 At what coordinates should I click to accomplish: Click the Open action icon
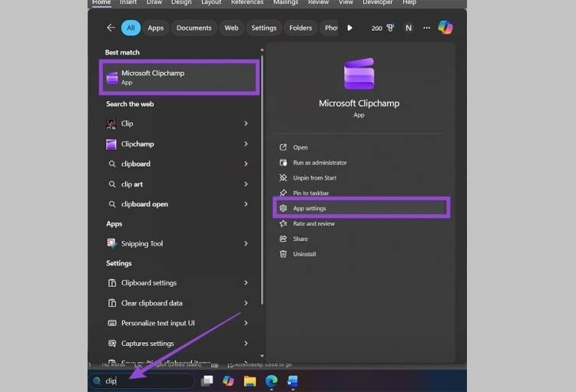[x=283, y=147]
